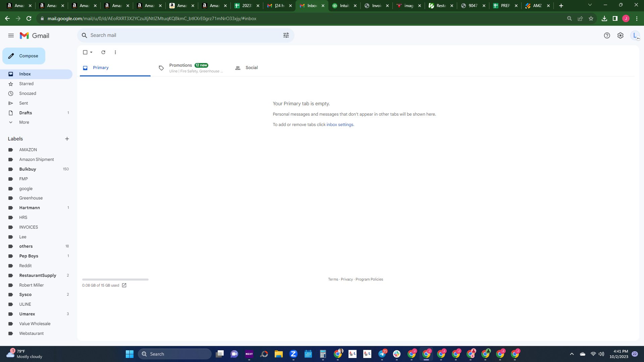Open the weather widget on the taskbar
This screenshot has height=362, width=644.
[24, 354]
